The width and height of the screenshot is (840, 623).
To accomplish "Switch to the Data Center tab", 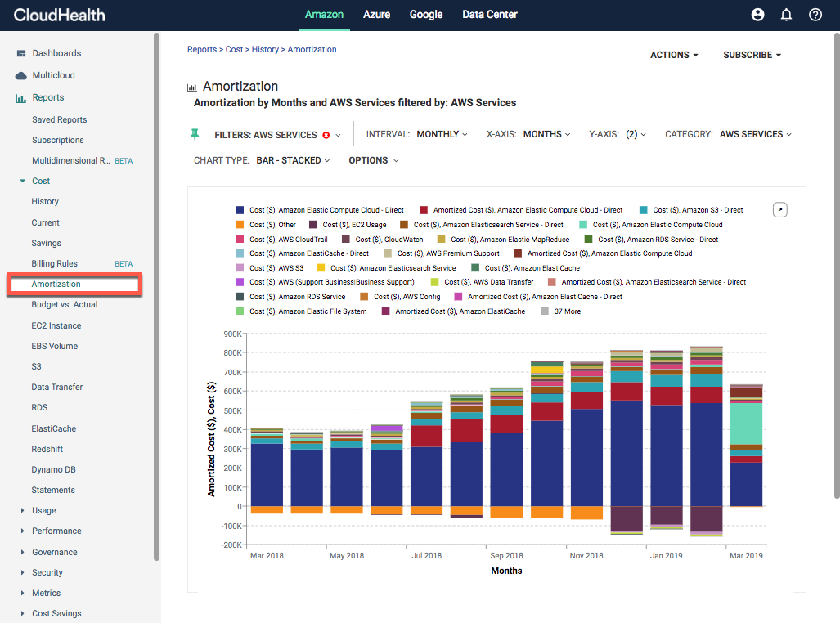I will [x=489, y=14].
